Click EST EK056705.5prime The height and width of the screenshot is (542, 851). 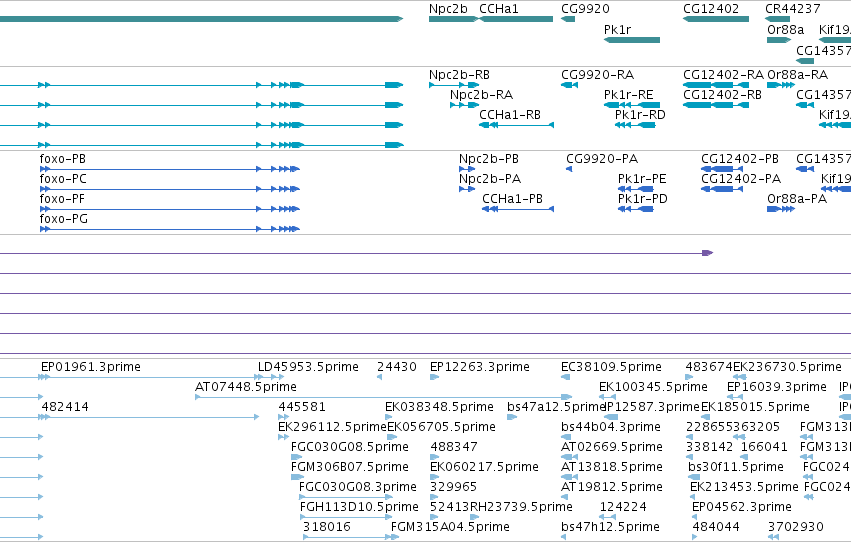[441, 428]
